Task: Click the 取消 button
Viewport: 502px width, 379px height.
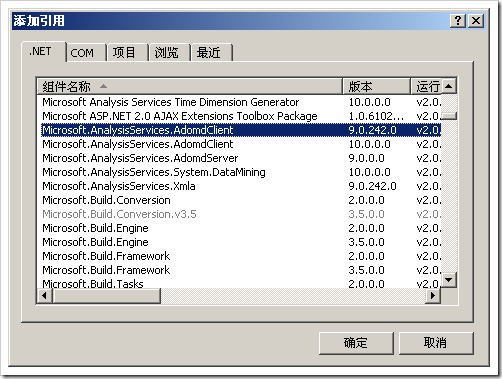Action: click(x=436, y=343)
